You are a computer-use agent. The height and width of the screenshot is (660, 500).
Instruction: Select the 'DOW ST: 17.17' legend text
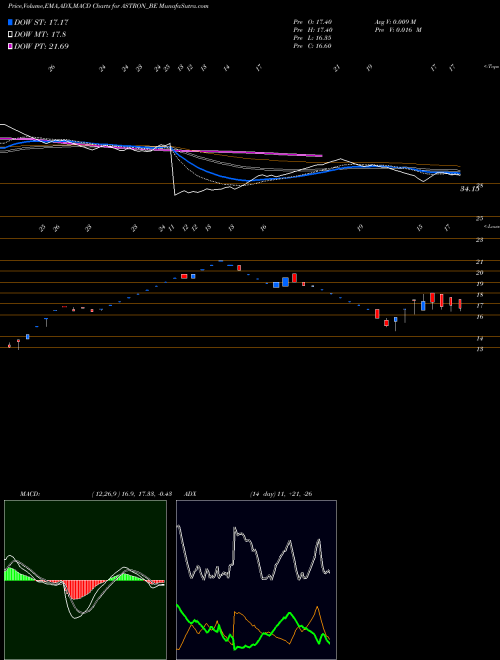(41, 22)
